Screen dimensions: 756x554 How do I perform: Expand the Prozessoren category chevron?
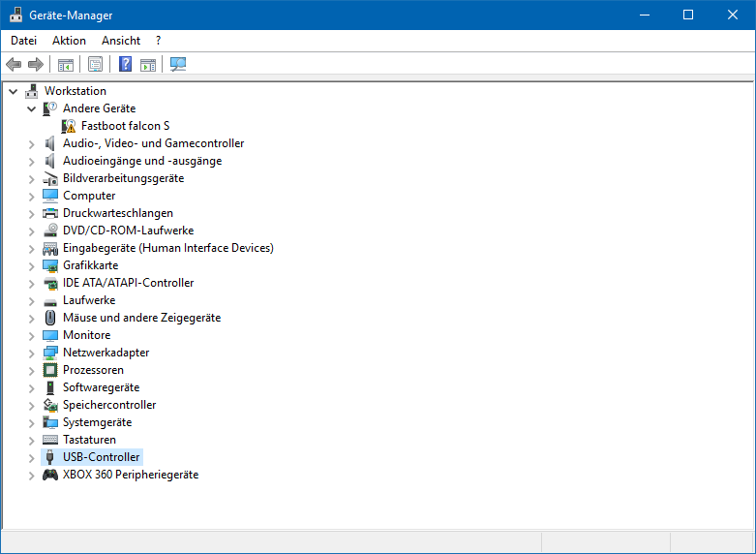click(x=32, y=371)
